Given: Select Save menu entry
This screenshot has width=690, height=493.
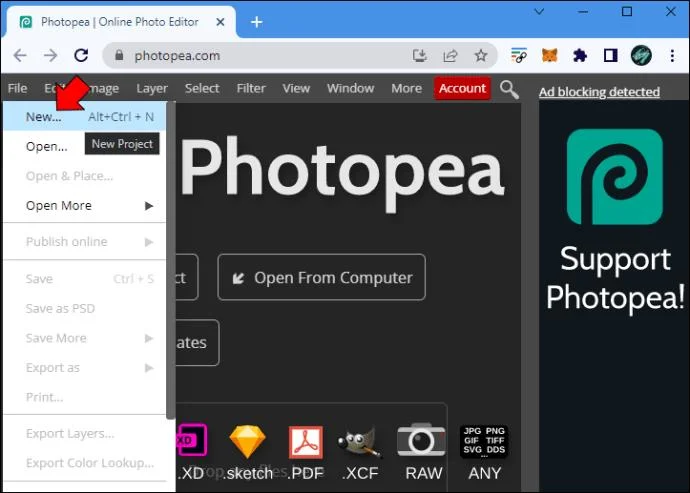Looking at the screenshot, I should click(84, 279).
